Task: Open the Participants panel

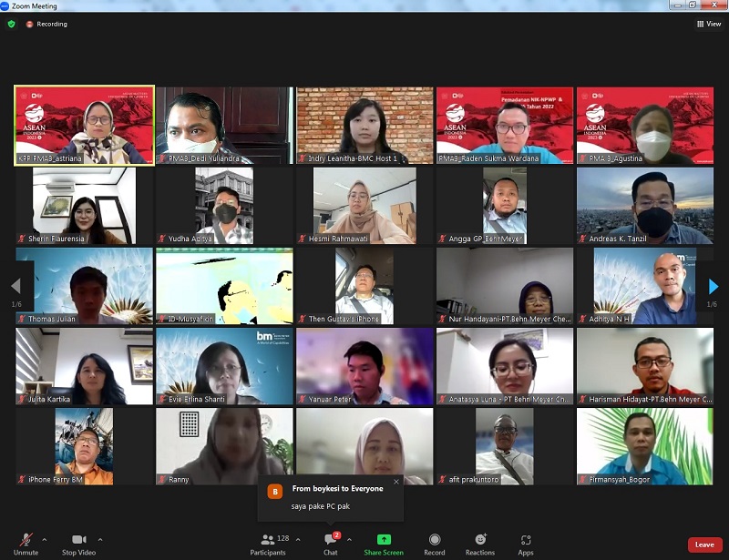Action: pos(268,540)
